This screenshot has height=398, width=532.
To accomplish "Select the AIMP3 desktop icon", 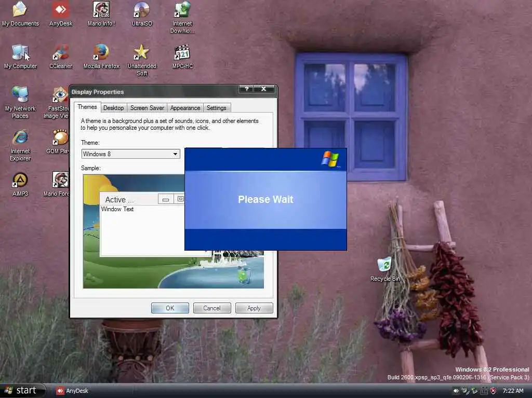I will (20, 184).
